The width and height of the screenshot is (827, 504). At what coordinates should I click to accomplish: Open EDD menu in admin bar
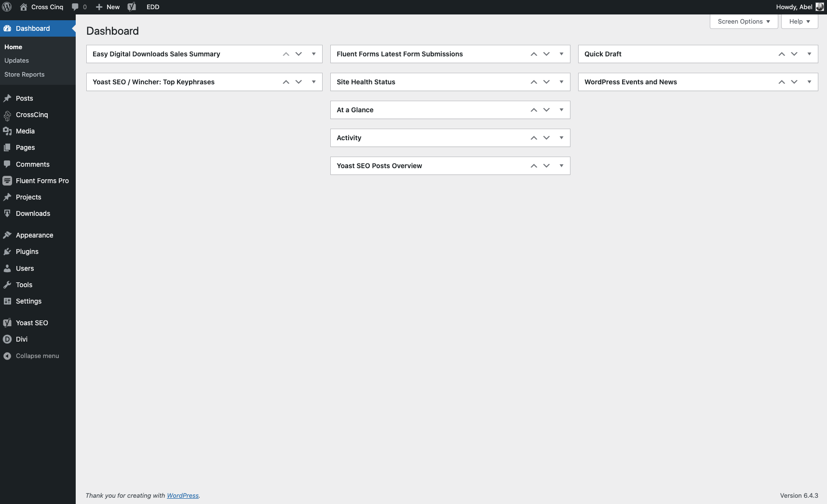point(153,7)
